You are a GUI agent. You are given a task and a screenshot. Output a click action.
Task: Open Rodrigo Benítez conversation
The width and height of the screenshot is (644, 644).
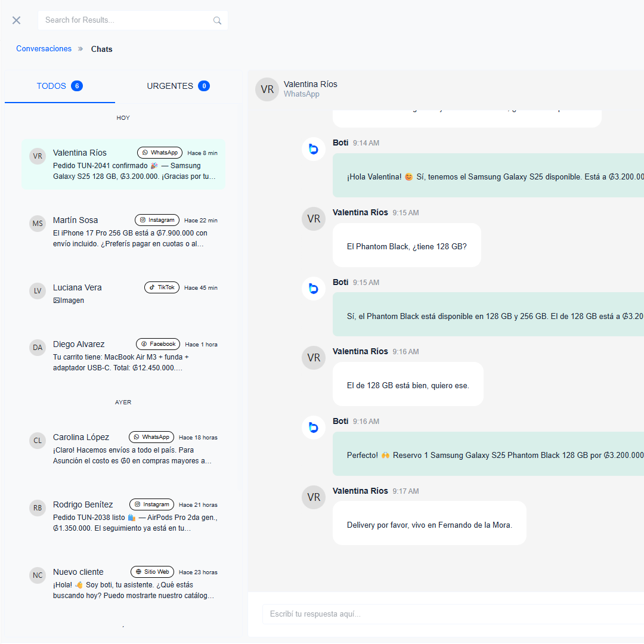coord(123,516)
